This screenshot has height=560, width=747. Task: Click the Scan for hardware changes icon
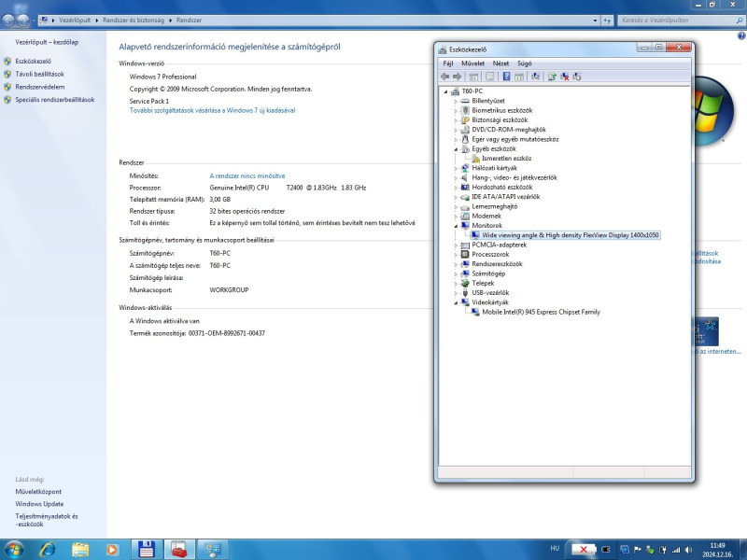[535, 77]
